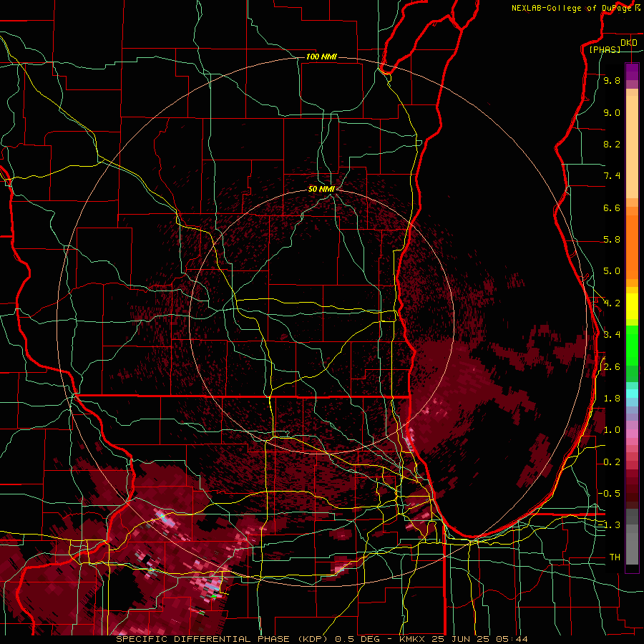Click the -1.3 value on the scale

[609, 525]
